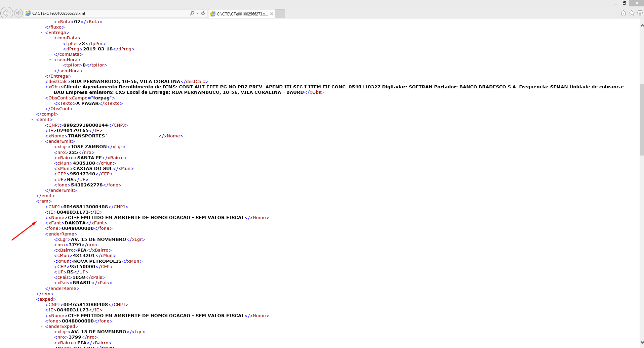Click the IE value 0290179165

(x=73, y=131)
